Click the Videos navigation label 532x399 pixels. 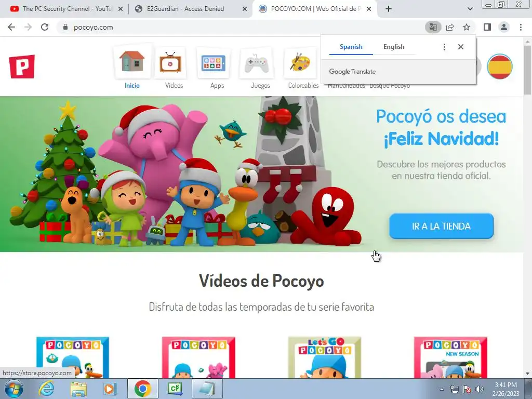[174, 86]
